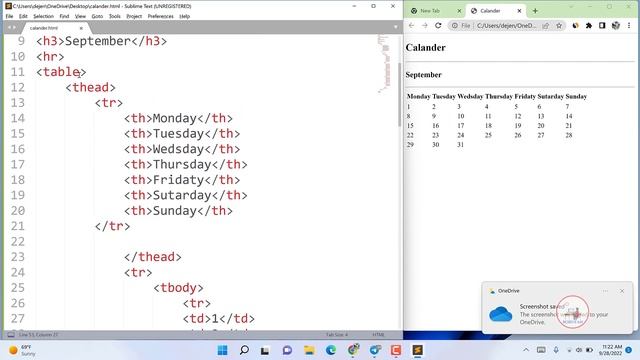
Task: Switch to the New Tab browser tab
Action: 430,11
